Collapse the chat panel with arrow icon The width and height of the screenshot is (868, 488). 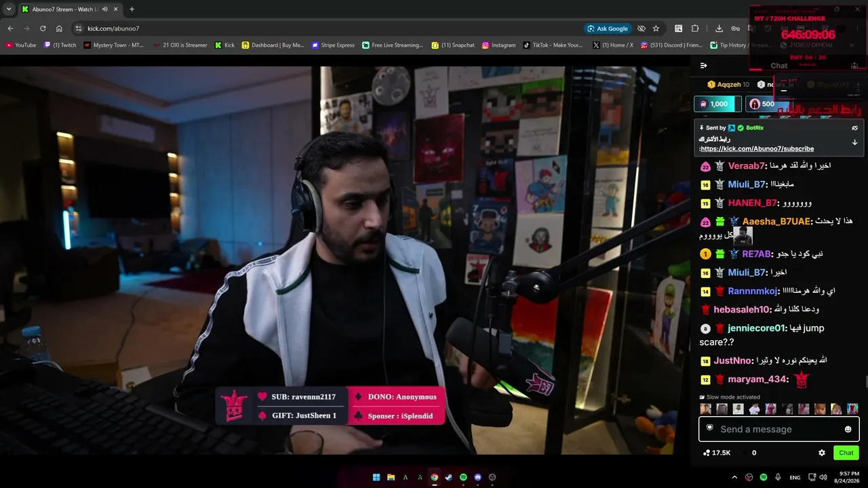click(x=703, y=66)
